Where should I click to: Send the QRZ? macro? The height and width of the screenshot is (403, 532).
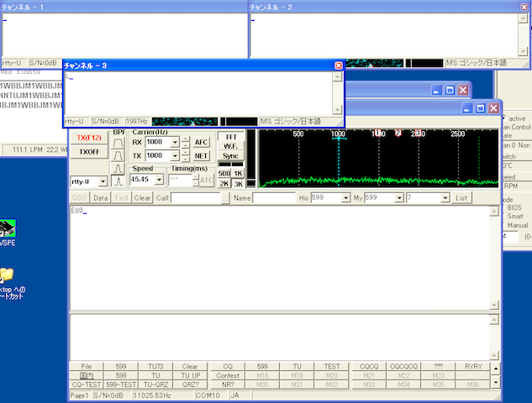190,385
